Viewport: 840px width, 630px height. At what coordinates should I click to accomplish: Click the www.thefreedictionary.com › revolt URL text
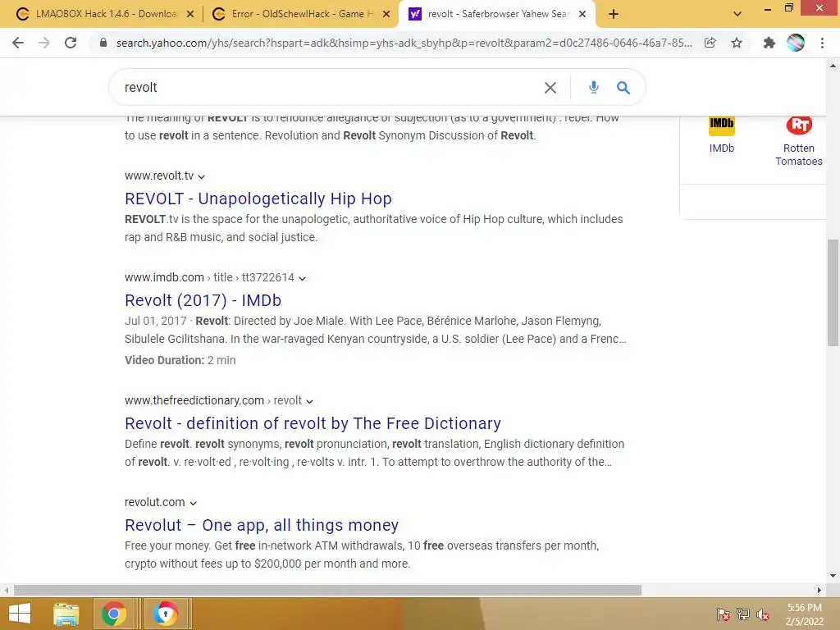[x=213, y=400]
